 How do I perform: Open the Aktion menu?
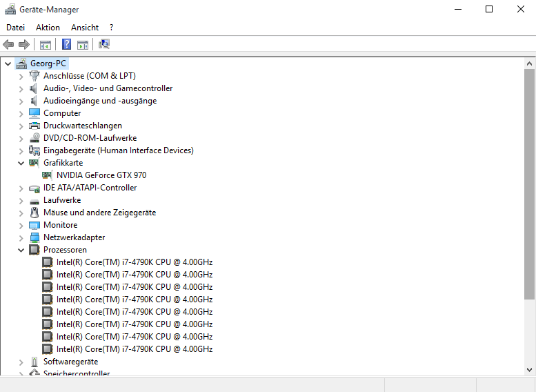(x=48, y=28)
